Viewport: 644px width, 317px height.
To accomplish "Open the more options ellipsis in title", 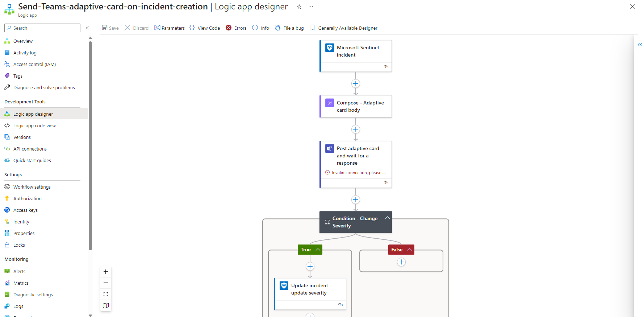I will [311, 7].
